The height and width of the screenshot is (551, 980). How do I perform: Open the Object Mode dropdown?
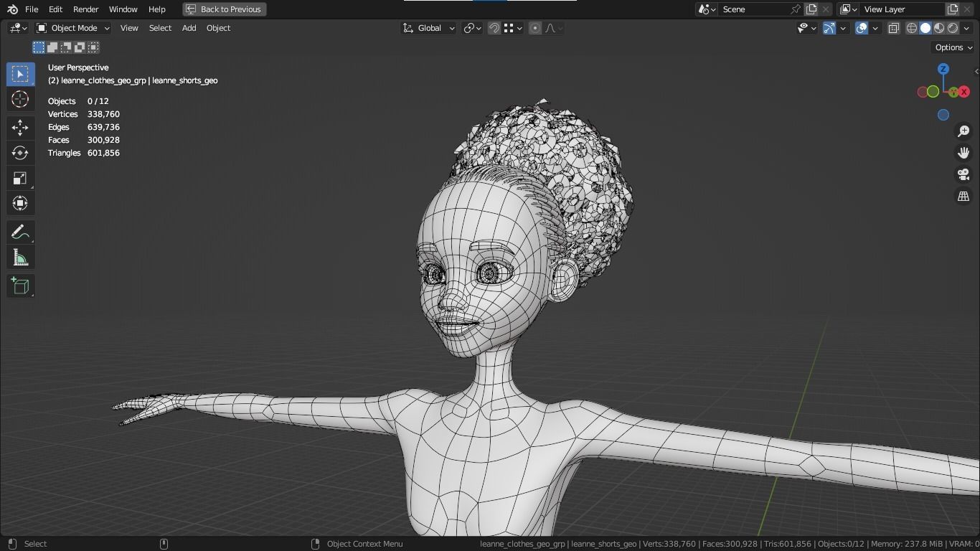click(x=73, y=28)
